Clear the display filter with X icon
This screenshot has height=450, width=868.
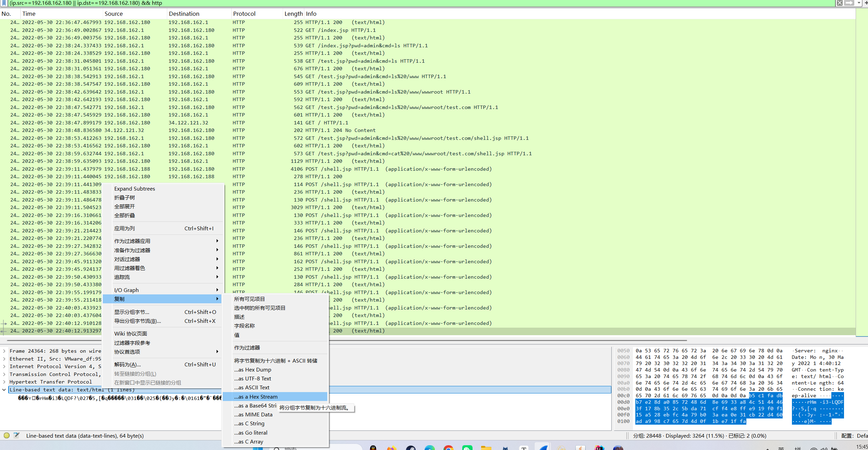coord(840,3)
